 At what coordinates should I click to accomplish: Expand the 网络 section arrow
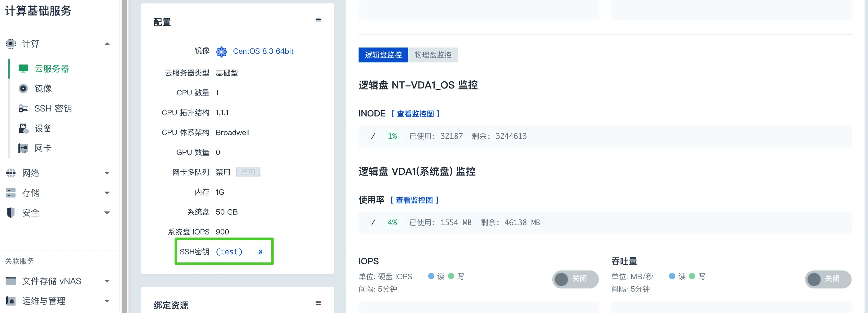pyautogui.click(x=107, y=173)
